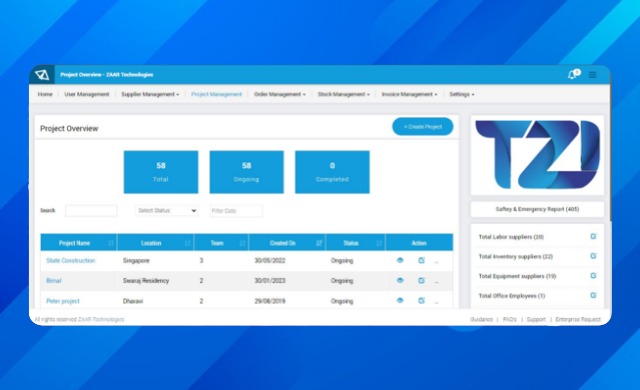View State Construction project eye icon
Screen dimensions: 640x390
(400, 260)
